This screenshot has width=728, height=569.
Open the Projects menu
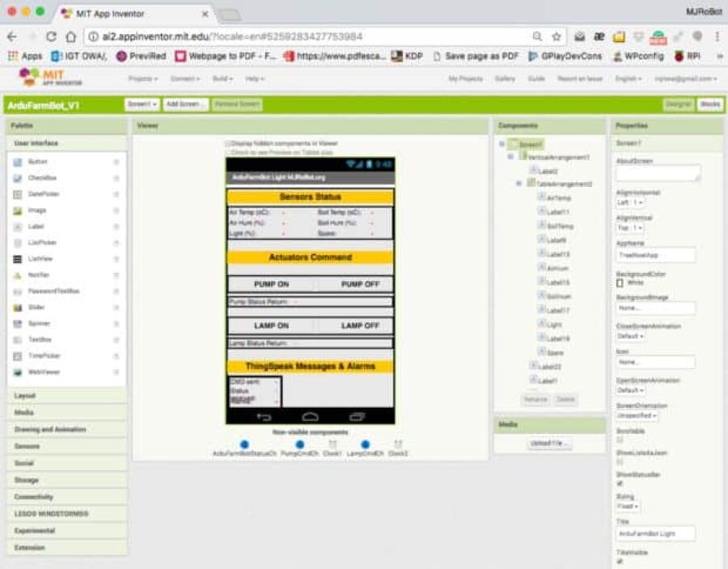tap(142, 79)
